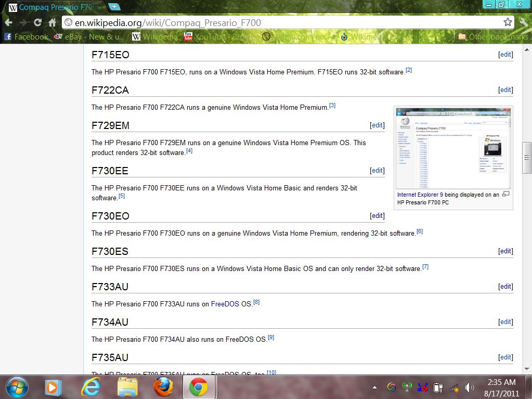Click the address bar URL field

pyautogui.click(x=281, y=22)
